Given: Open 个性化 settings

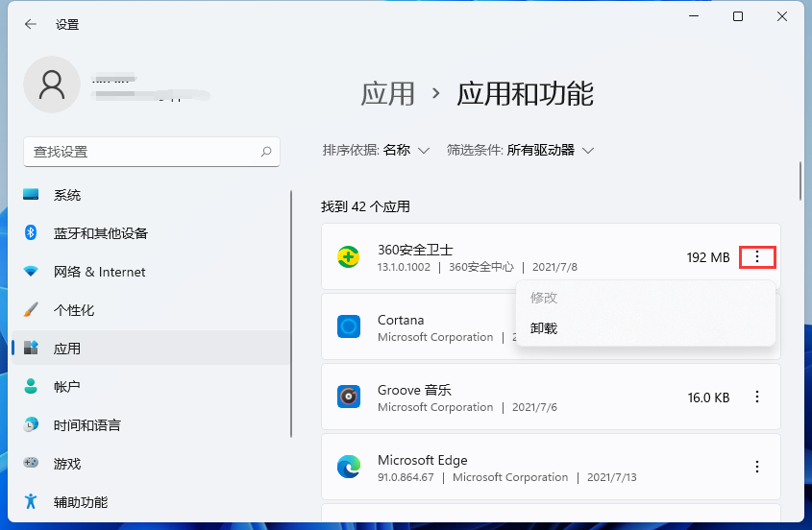Looking at the screenshot, I should [x=151, y=310].
